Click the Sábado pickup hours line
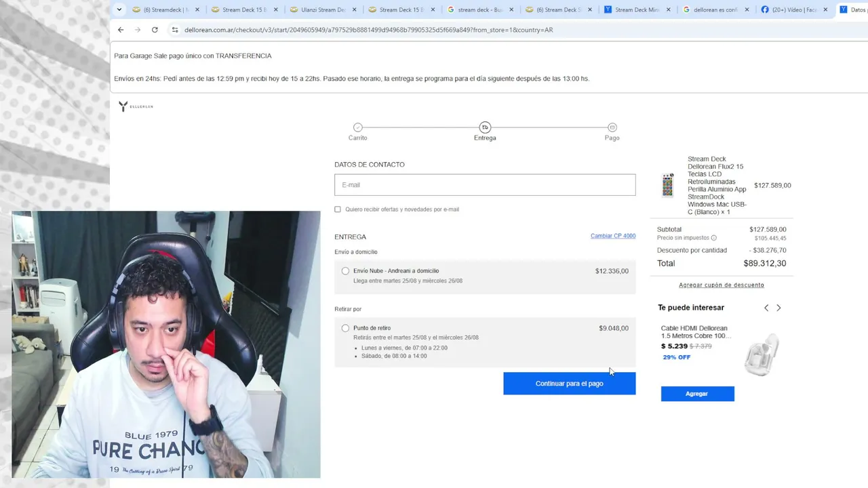The width and height of the screenshot is (868, 488). (394, 357)
